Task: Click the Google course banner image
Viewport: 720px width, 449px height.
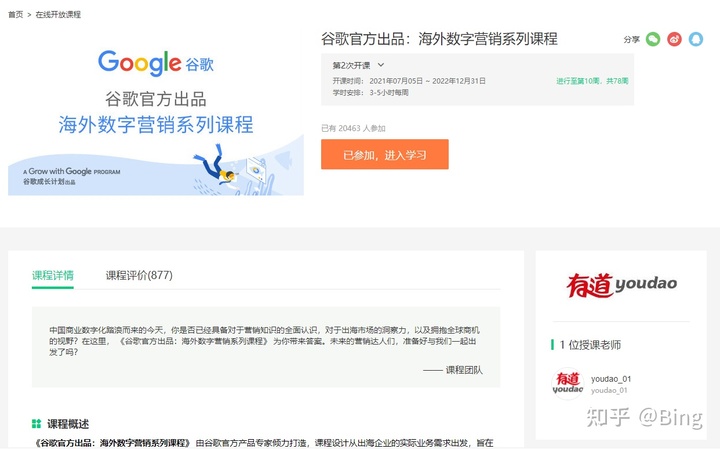Action: coord(156,113)
